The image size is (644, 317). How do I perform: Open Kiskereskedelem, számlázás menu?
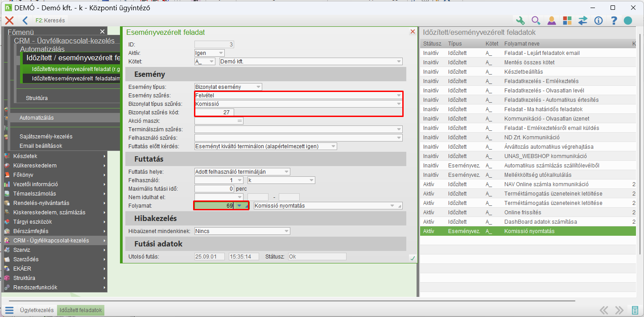click(55, 213)
